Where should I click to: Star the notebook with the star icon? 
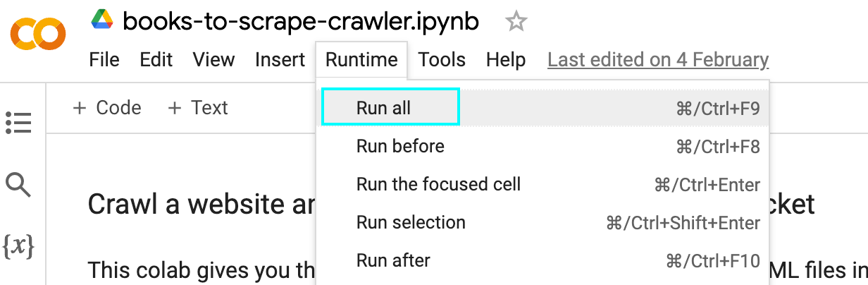[x=516, y=23]
